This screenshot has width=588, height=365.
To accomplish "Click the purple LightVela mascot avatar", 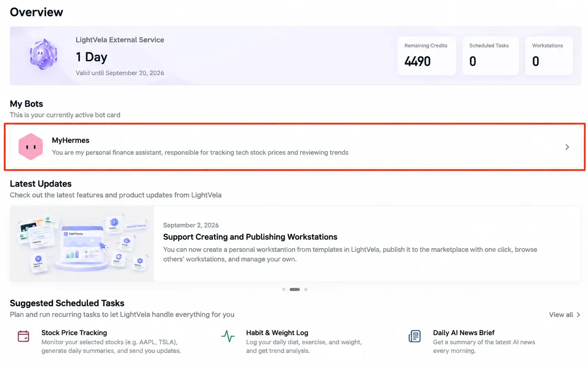I will click(44, 55).
